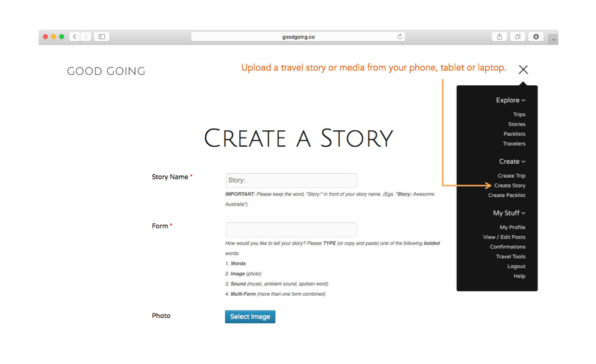Select Create Packlist menu item
Screen dimensions: 596x364
click(x=507, y=195)
